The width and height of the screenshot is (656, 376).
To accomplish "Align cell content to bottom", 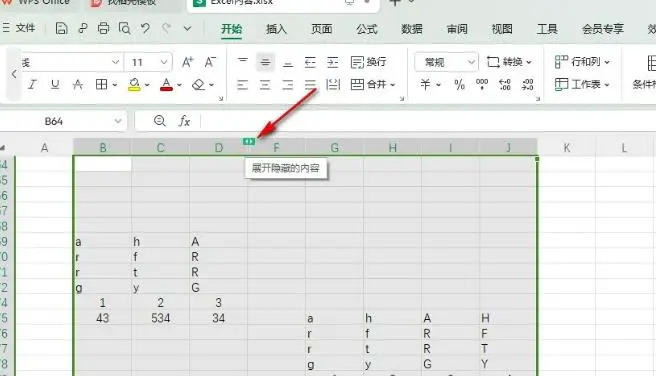I will pyautogui.click(x=288, y=62).
